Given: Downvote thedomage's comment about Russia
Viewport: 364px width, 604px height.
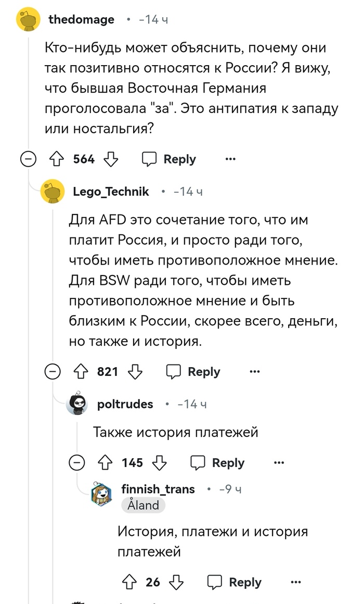Looking at the screenshot, I should 111,159.
